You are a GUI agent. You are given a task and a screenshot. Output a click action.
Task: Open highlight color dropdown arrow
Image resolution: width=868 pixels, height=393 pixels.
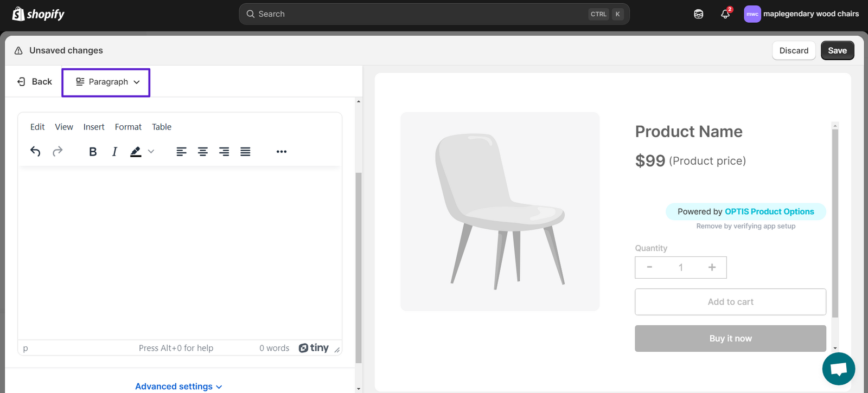click(x=151, y=151)
